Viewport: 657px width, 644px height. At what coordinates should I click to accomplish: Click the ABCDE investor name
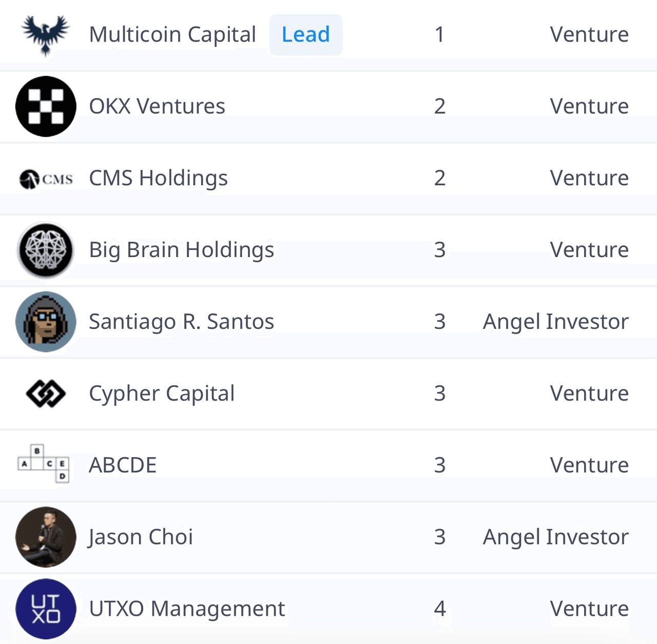point(123,465)
